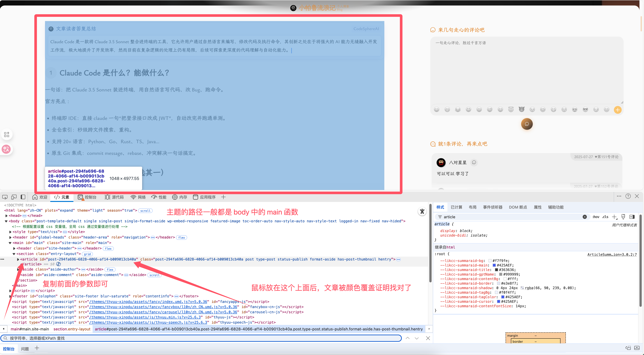Switch to the 网络 network tab
Viewport: 644px width, 355px height.
coord(138,197)
